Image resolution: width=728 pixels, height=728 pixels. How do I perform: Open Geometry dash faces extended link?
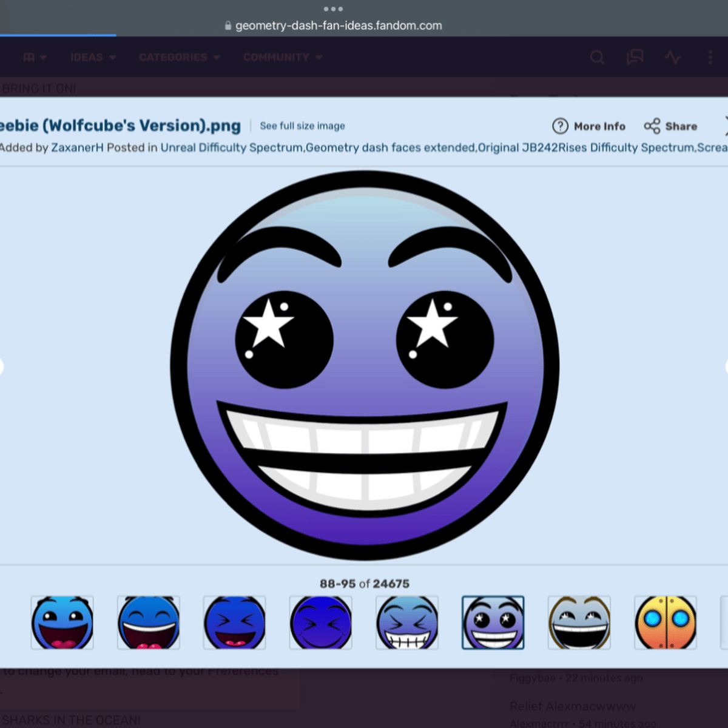[390, 147]
